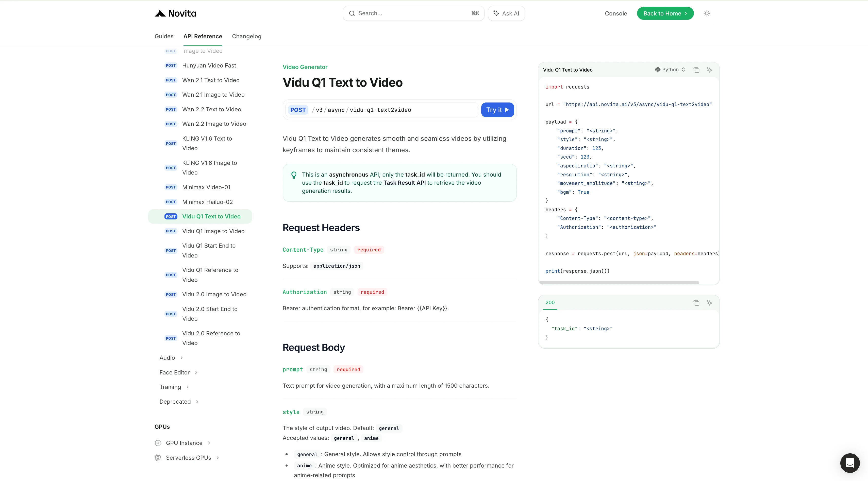
Task: Open Vidu Q1 Reference to Video
Action: pos(210,275)
